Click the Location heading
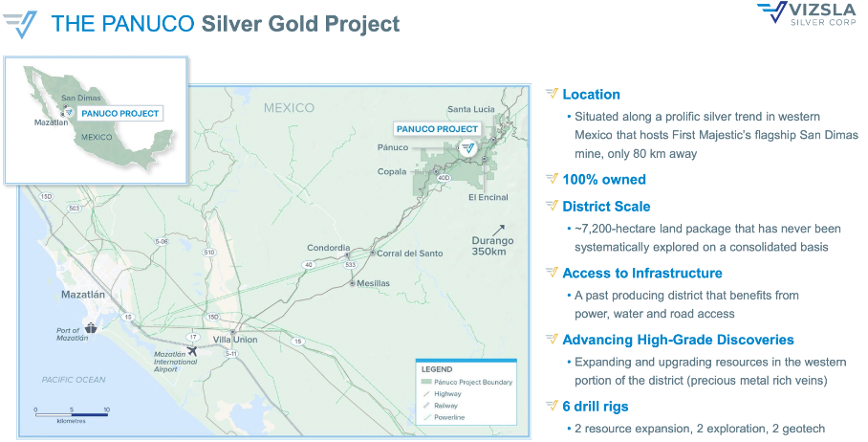This screenshot has height=442, width=868. pyautogui.click(x=591, y=94)
